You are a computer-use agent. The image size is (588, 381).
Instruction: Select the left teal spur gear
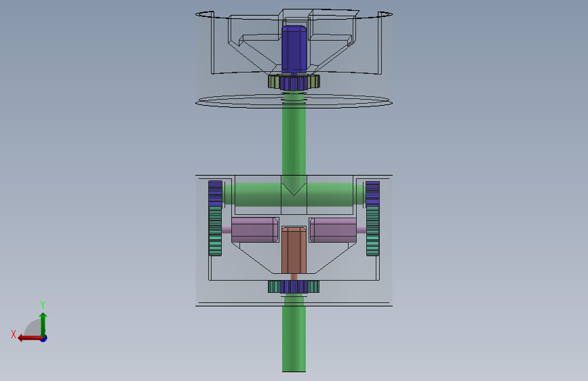click(215, 231)
